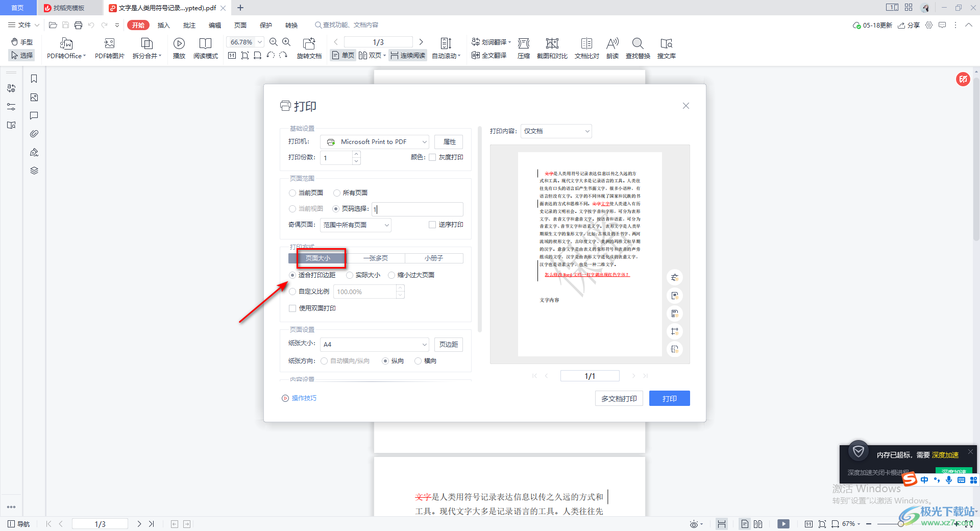
Task: Start the 播放 slideshow icon
Action: (x=179, y=43)
